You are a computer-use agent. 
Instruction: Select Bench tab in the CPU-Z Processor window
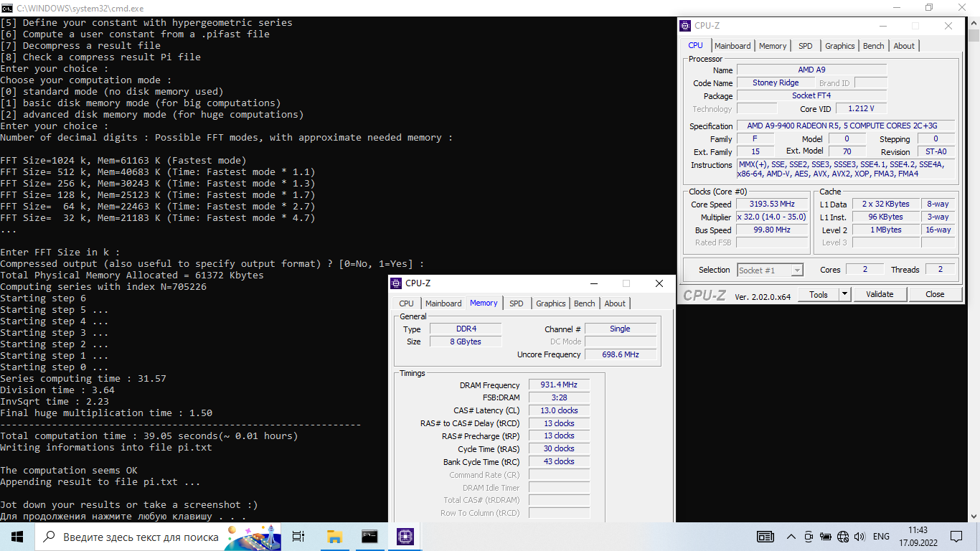[x=874, y=46]
